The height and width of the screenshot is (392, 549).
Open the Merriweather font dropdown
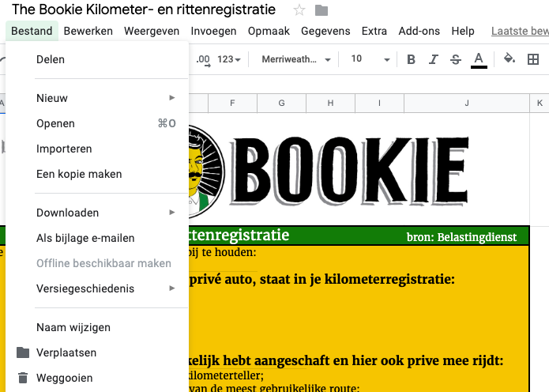[x=296, y=59]
